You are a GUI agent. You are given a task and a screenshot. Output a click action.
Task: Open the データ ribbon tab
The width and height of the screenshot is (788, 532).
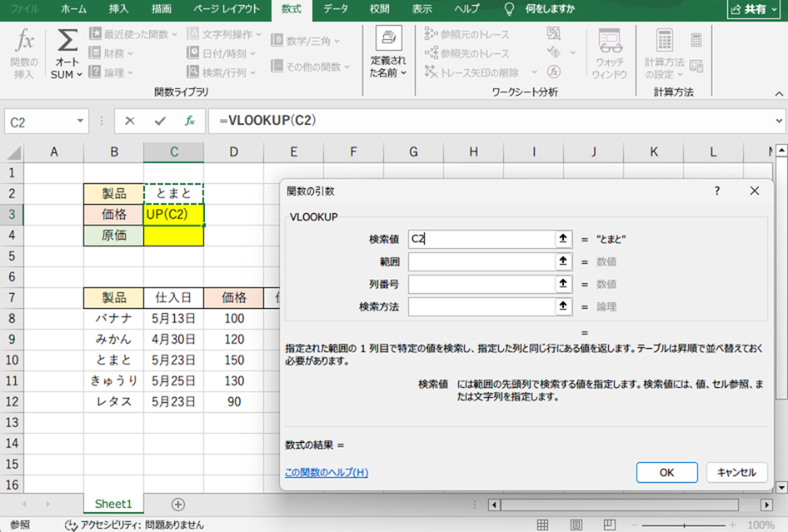(336, 8)
